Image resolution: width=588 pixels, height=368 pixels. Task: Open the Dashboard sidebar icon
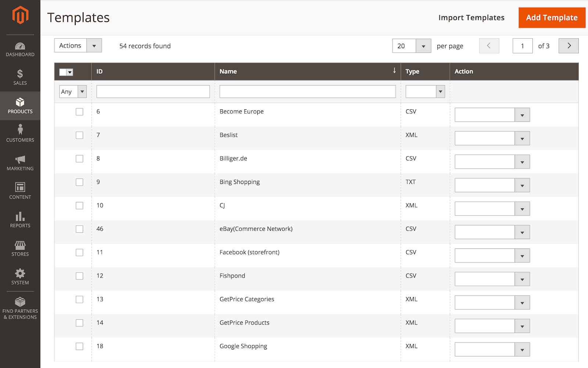20,49
